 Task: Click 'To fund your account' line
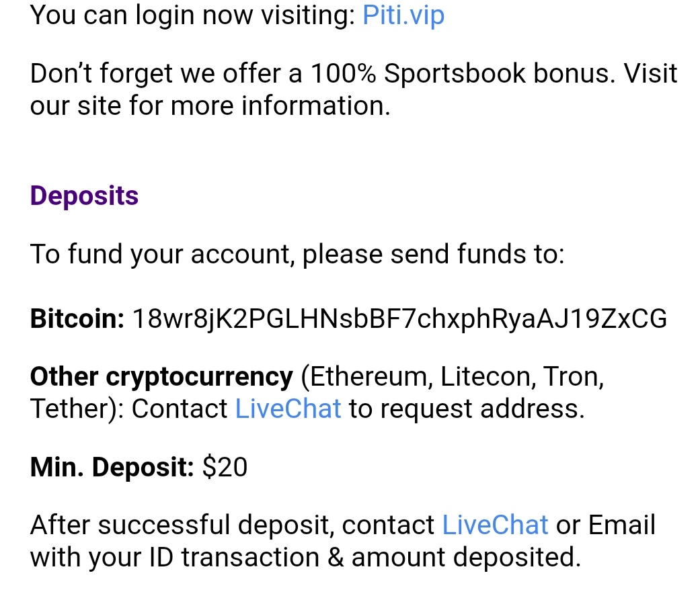tap(297, 255)
